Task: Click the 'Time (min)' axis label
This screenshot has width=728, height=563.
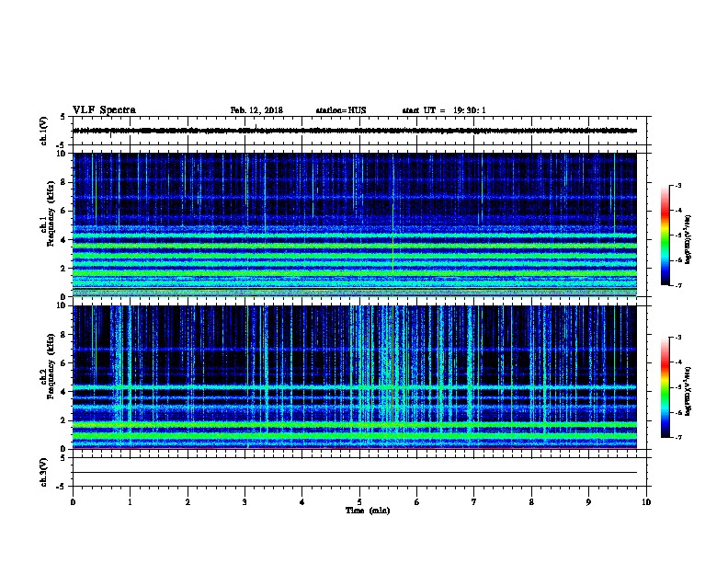Action: pos(368,511)
